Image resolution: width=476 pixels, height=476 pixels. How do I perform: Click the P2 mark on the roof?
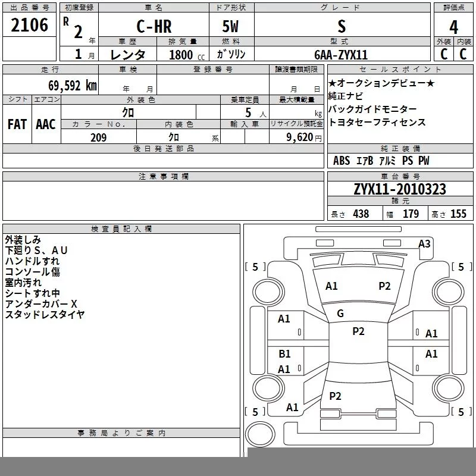358,331
